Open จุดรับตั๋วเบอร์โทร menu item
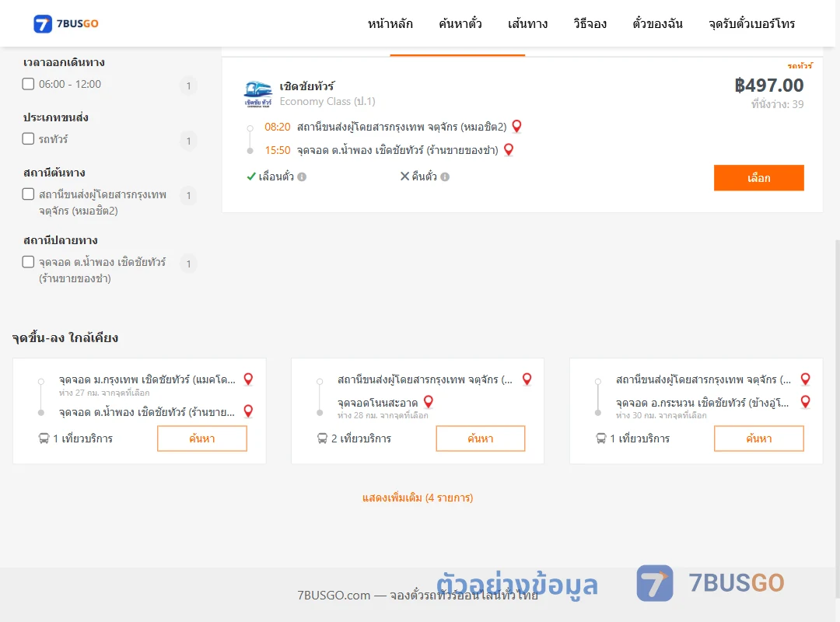Image resolution: width=840 pixels, height=622 pixels. tap(751, 23)
